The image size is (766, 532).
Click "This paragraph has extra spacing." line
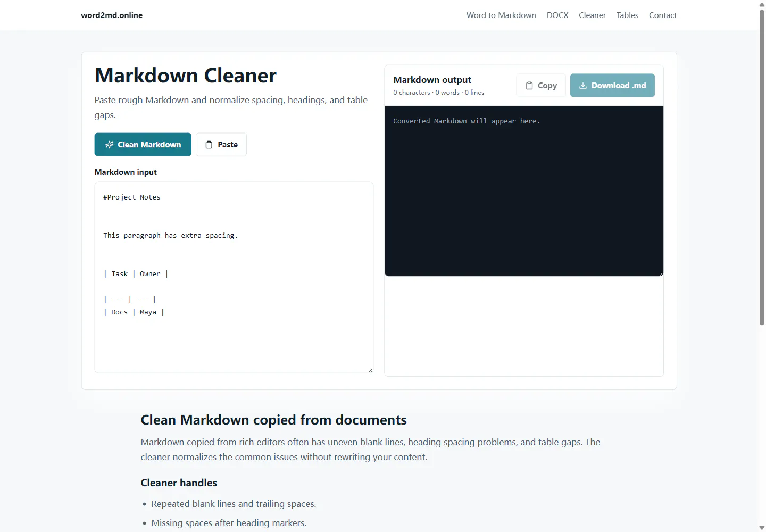171,236
